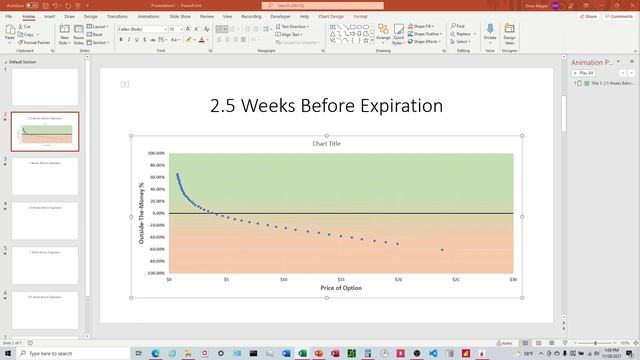Click the Paste clipboard icon
The height and width of the screenshot is (360, 640).
tap(10, 30)
